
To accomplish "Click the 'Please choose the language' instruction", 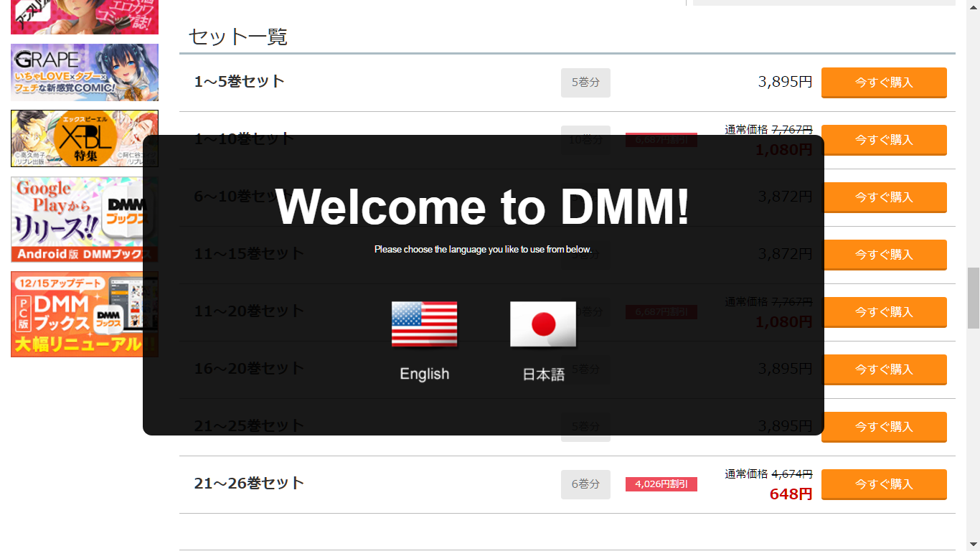I will (x=483, y=250).
